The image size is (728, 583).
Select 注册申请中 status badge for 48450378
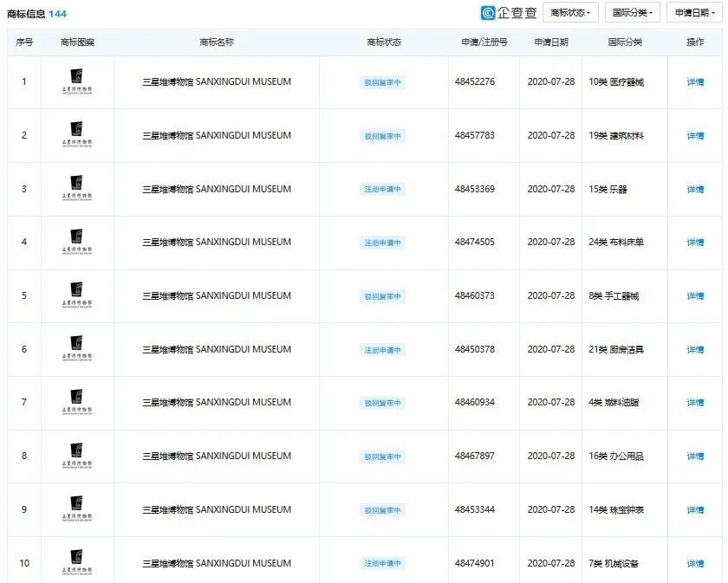(382, 350)
